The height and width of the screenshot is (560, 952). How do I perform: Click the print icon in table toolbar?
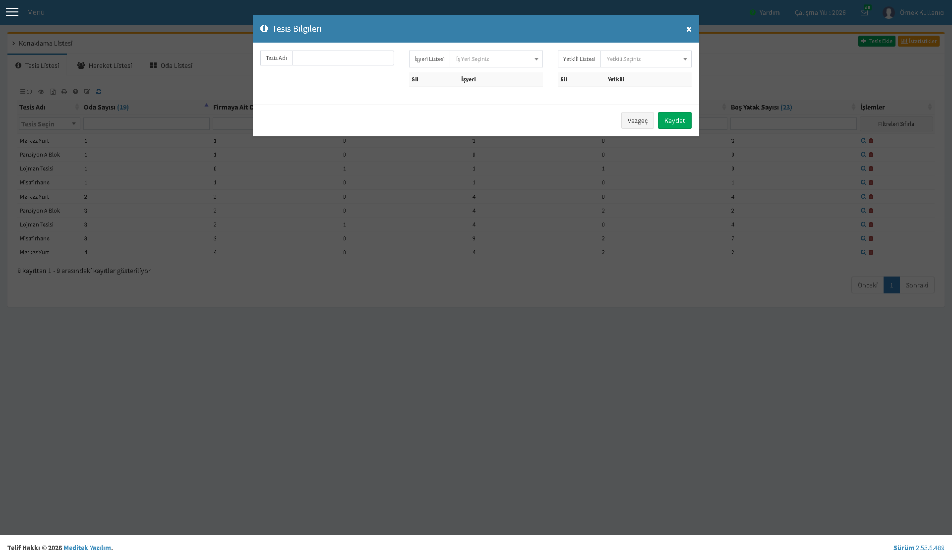(64, 92)
